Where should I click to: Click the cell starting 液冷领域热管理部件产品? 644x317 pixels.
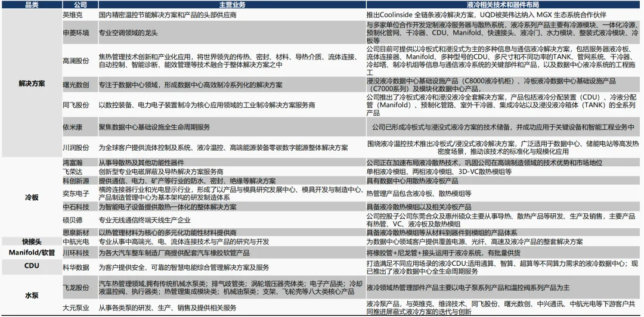[503, 287]
